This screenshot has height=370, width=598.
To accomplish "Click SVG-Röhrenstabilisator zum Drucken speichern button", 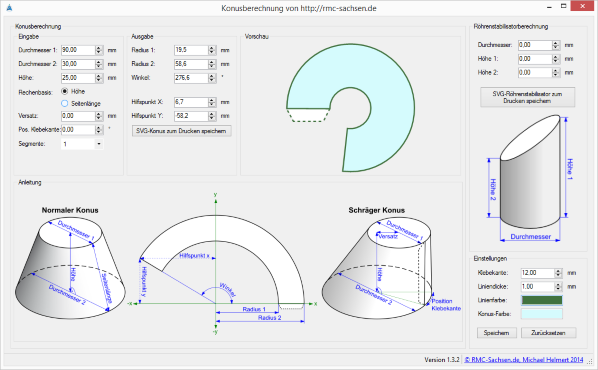I will click(527, 97).
